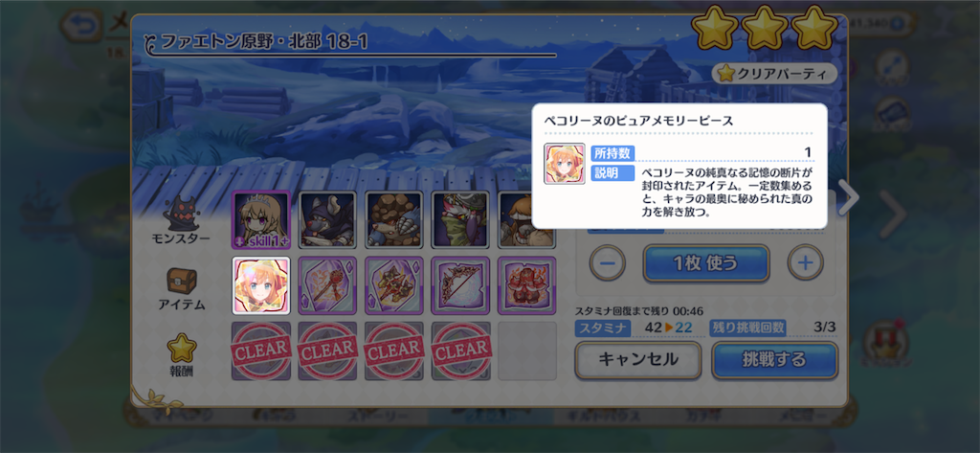Tap the back arrow button
Image resolution: width=980 pixels, height=453 pixels.
82,26
